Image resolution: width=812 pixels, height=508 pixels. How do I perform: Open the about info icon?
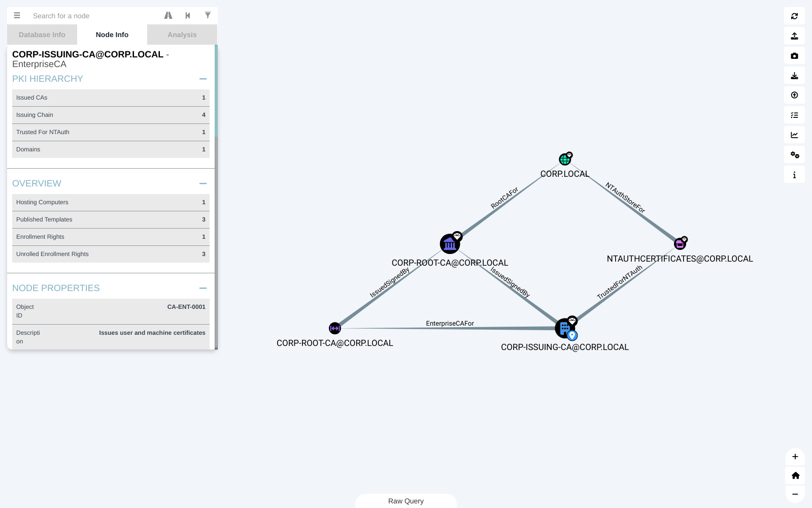click(794, 174)
